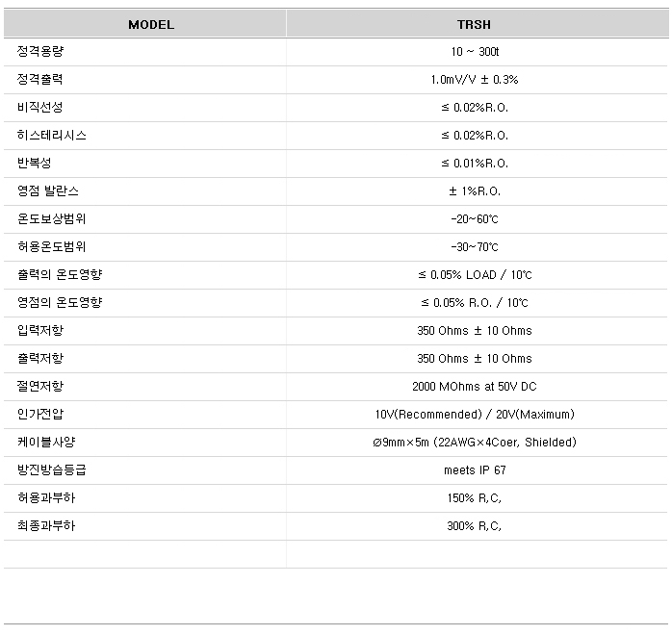672x634 pixels.
Task: Click the 비직선성 row label
Action: click(x=40, y=108)
